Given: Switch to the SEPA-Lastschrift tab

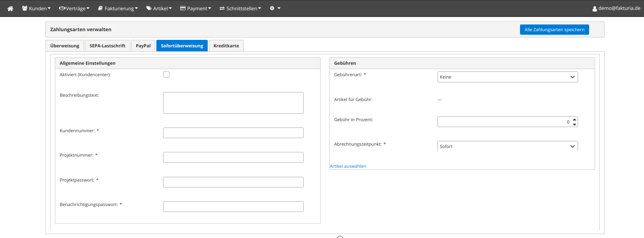Looking at the screenshot, I should click(107, 46).
